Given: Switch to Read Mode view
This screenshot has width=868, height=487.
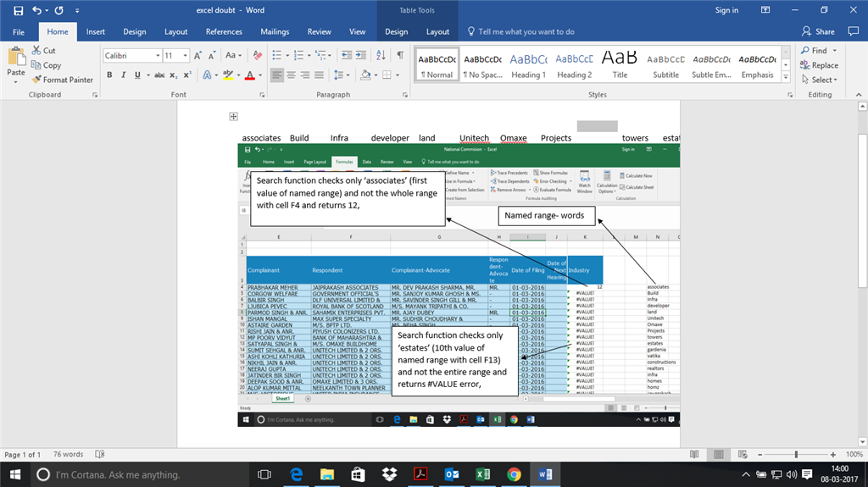Looking at the screenshot, I should coord(694,454).
